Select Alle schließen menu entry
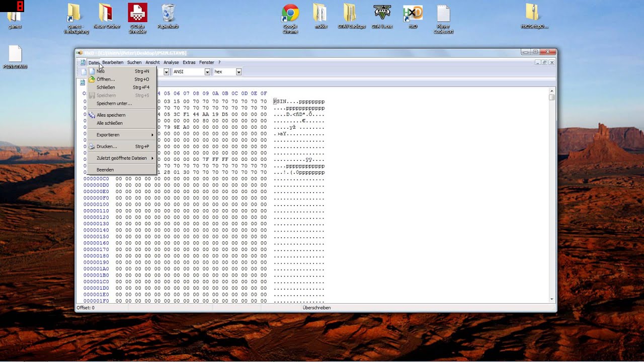Screen dimensions: 644x362 pos(121,123)
